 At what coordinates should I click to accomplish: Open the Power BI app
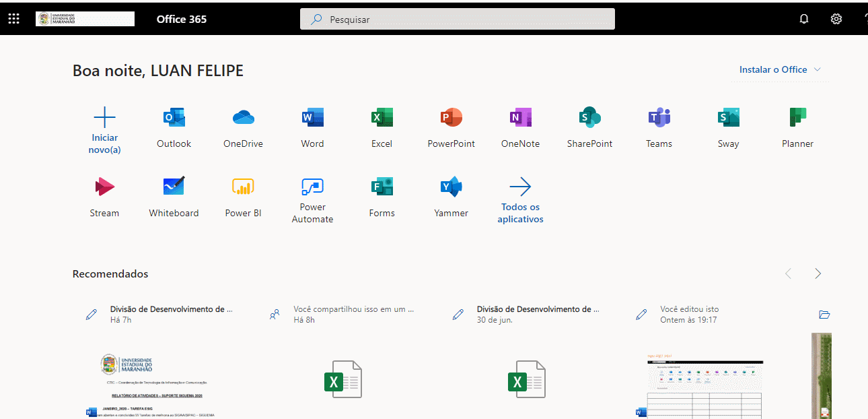(x=243, y=197)
